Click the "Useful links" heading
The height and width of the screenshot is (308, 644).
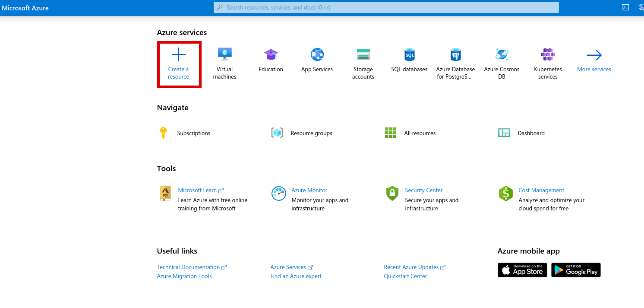(177, 251)
